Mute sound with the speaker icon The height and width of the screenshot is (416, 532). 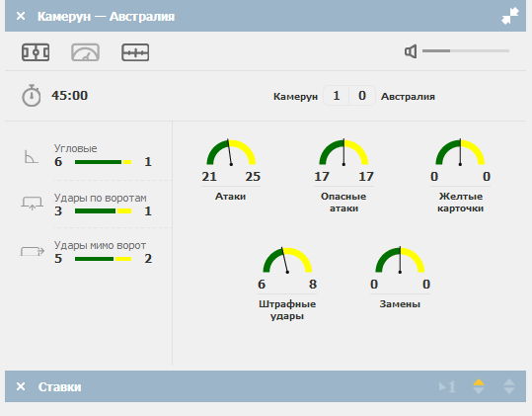[411, 51]
